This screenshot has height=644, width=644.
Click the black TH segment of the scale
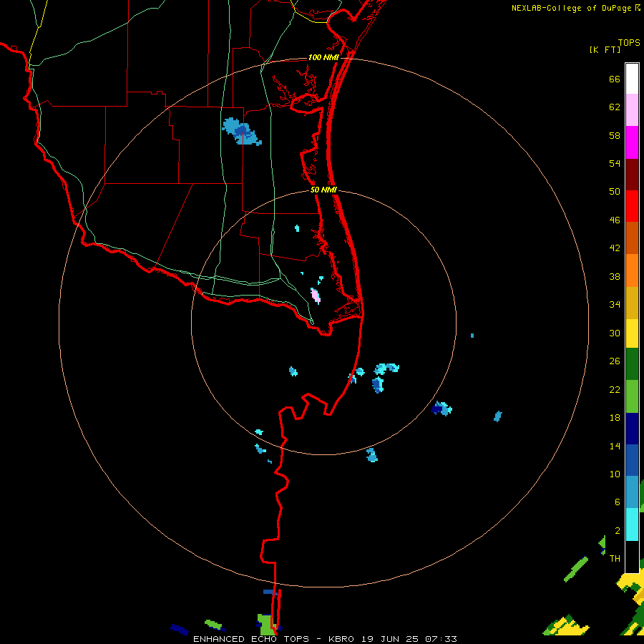click(x=632, y=557)
